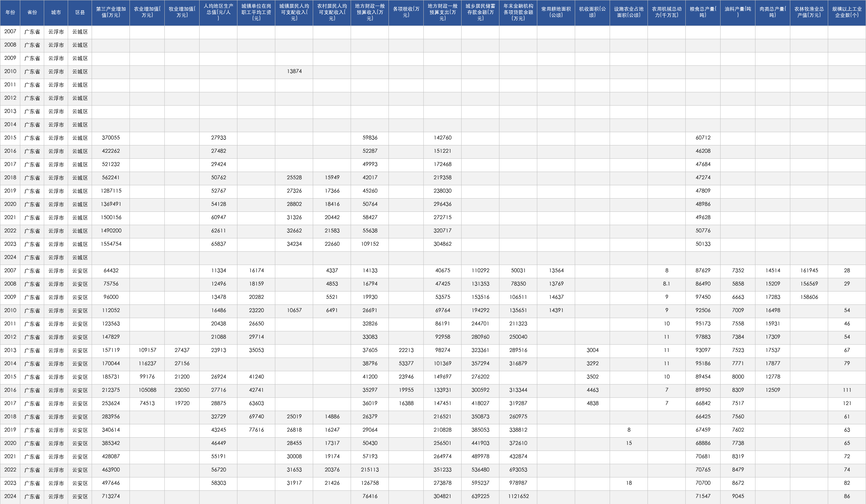Select cell value 1554754 for 云城区 2023
The height and width of the screenshot is (504, 866).
111,244
